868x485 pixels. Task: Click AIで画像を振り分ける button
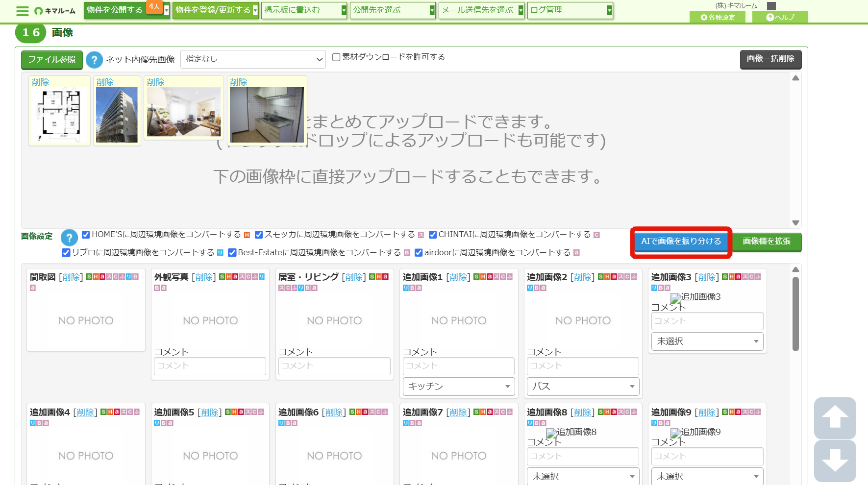(681, 242)
